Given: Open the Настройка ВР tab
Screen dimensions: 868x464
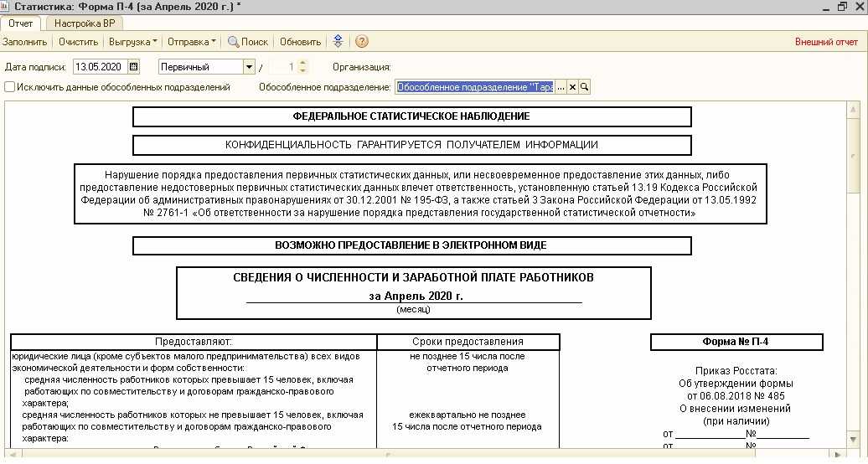Looking at the screenshot, I should pyautogui.click(x=84, y=23).
